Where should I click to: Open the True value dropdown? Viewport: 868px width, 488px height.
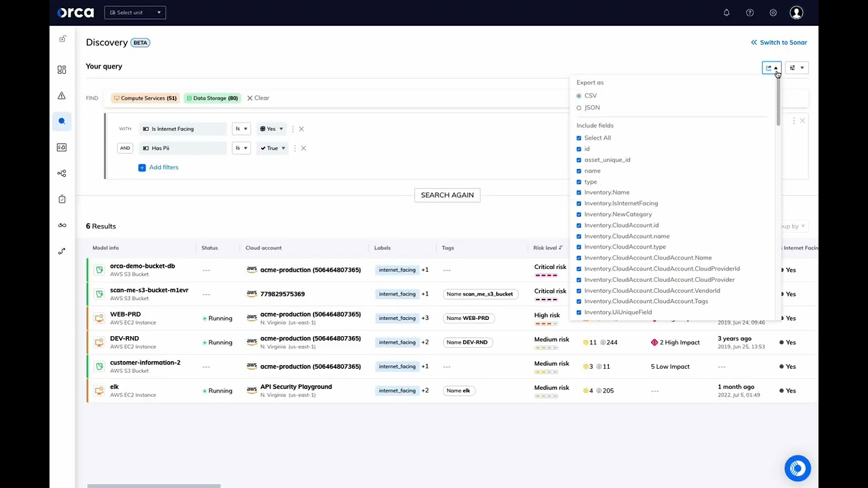[x=273, y=148]
